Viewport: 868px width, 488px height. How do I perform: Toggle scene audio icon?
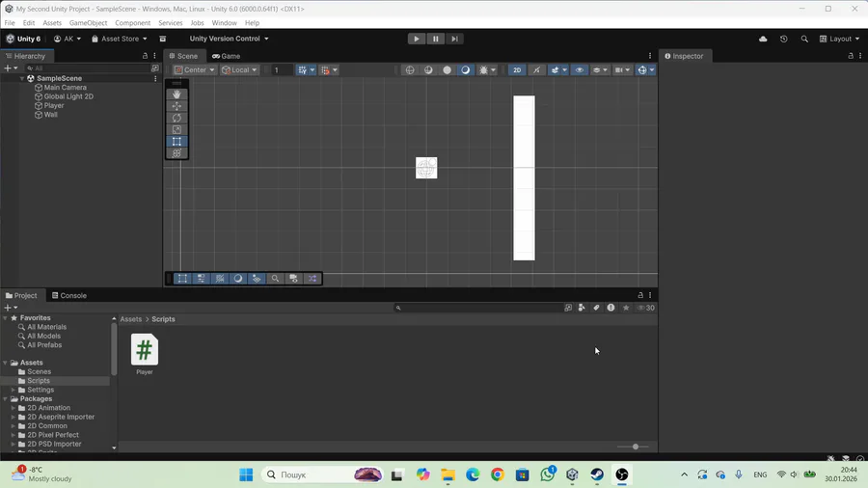coord(536,70)
